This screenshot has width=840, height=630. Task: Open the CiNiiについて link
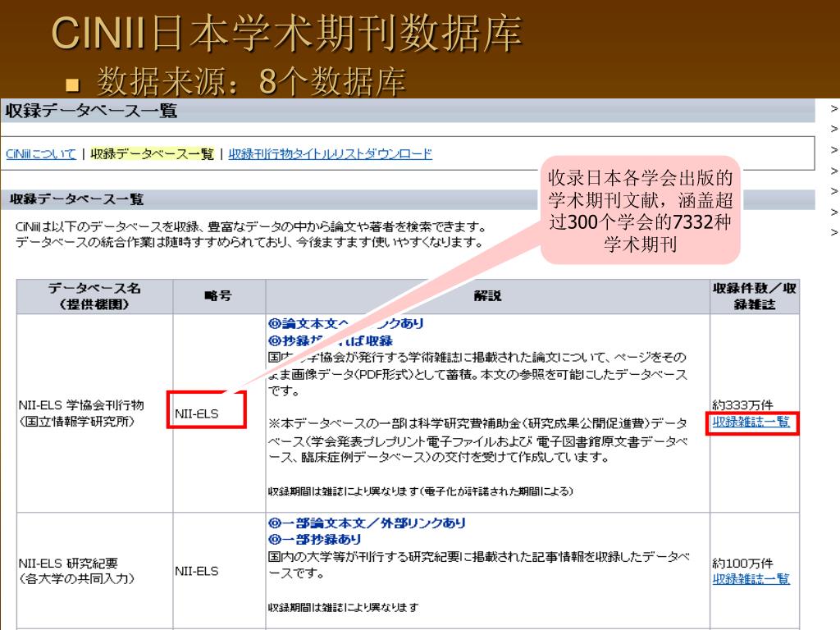click(41, 154)
